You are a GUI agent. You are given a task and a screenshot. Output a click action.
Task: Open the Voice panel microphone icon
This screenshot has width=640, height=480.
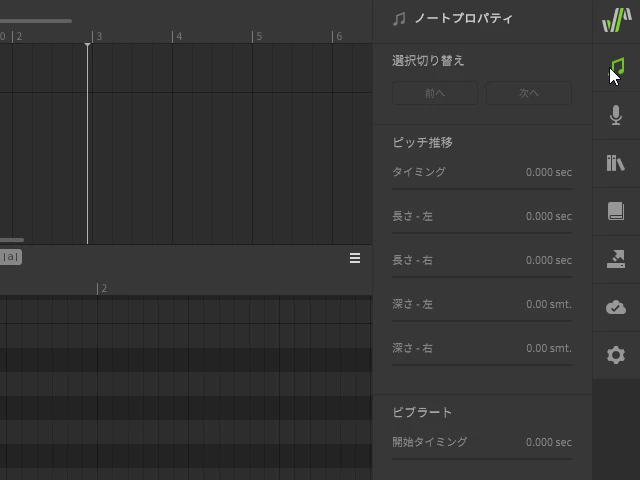click(616, 115)
